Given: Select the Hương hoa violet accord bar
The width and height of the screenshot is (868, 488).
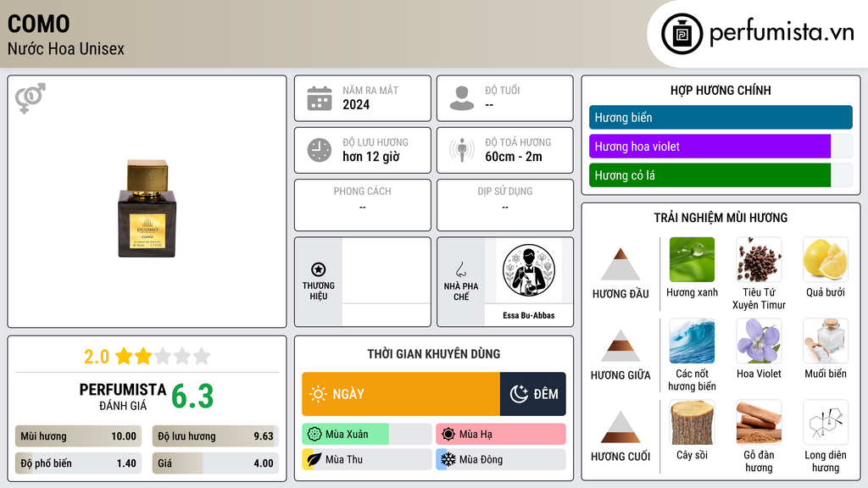Looking at the screenshot, I should [x=721, y=146].
